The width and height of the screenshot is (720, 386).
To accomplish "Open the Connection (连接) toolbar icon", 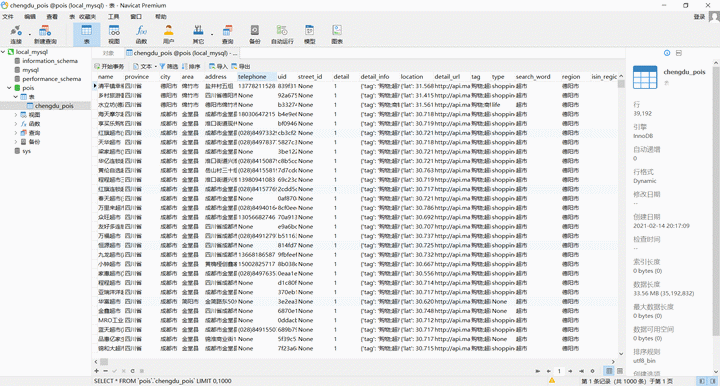I will (x=16, y=34).
